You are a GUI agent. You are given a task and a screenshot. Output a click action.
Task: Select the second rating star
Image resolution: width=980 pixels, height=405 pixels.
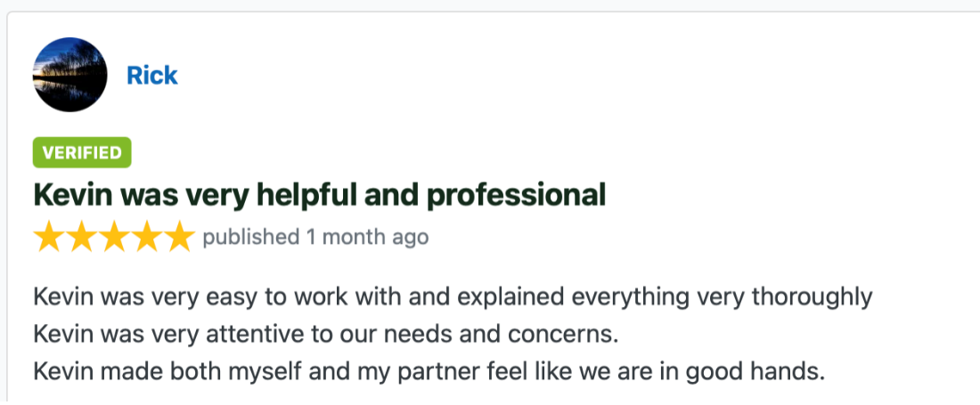(82, 238)
